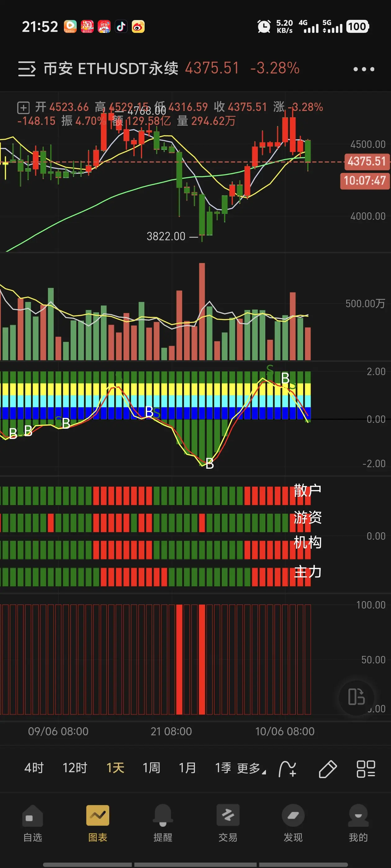Screen dimensions: 391x868
Task: Tap the 4500.00 price axis label
Action: 368,144
